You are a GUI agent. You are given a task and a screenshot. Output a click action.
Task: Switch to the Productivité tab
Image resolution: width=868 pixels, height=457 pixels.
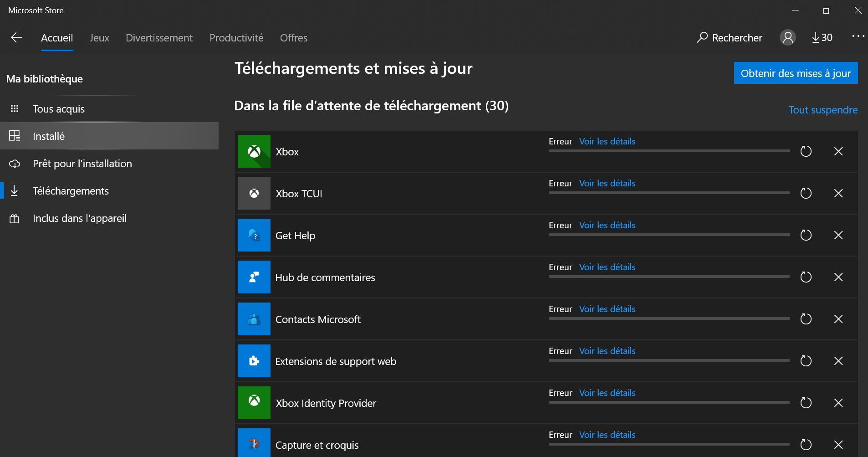[236, 38]
